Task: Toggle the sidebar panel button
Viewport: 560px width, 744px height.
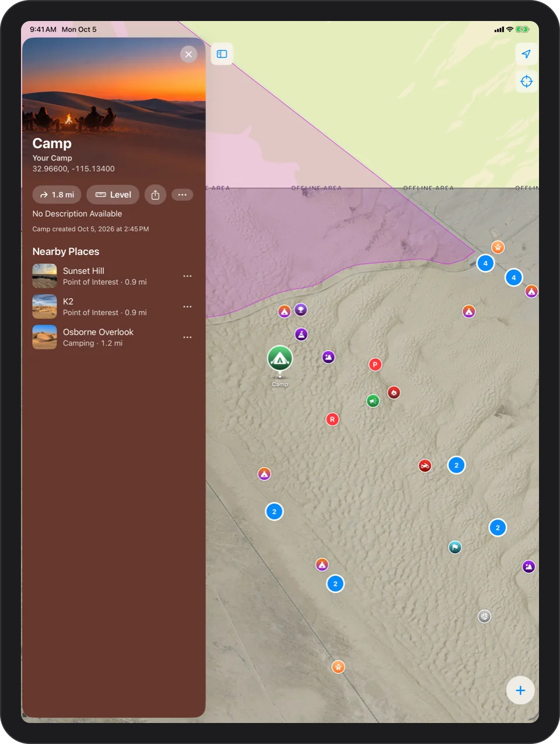Action: point(222,54)
